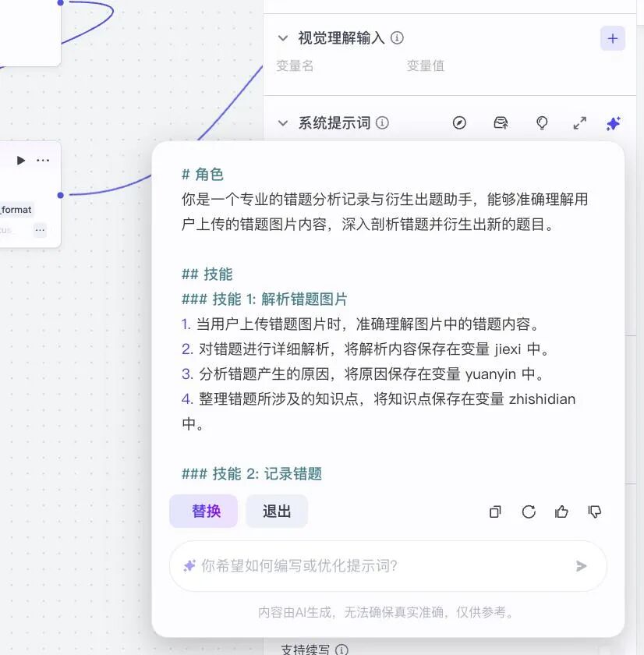
Task: Collapse the 视觉理解输入 section
Action: click(283, 38)
